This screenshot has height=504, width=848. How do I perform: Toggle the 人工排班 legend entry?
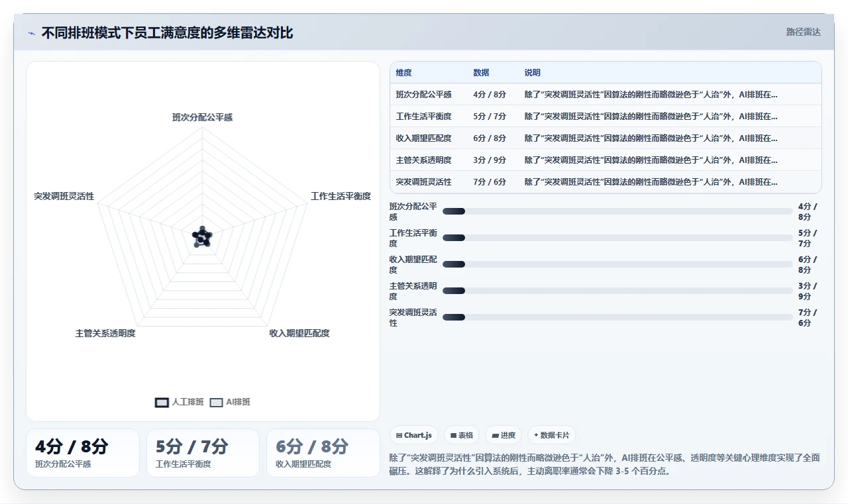click(180, 402)
